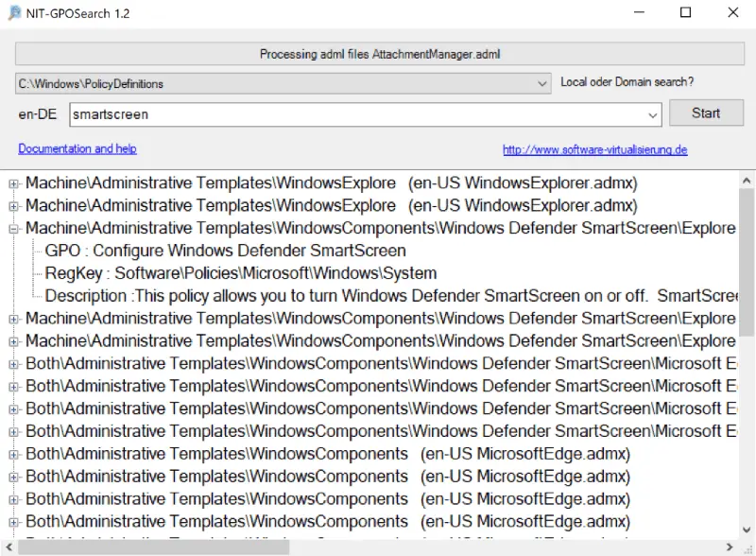Screen dimensions: 756x556
Task: Select the GPO : Configure Windows Defender SmartScreen entry
Action: [225, 251]
